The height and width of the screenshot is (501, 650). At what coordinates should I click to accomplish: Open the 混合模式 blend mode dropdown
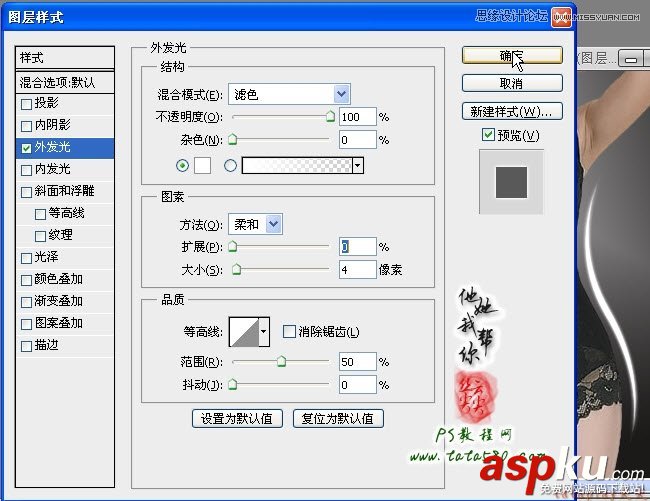point(289,94)
